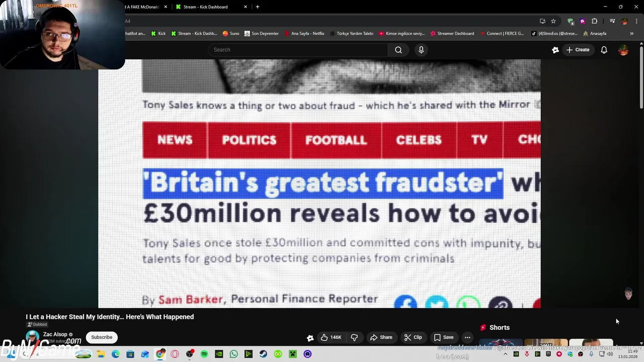Open more actions three-dot menu
Viewport: 644px width, 362px height.
click(467, 337)
